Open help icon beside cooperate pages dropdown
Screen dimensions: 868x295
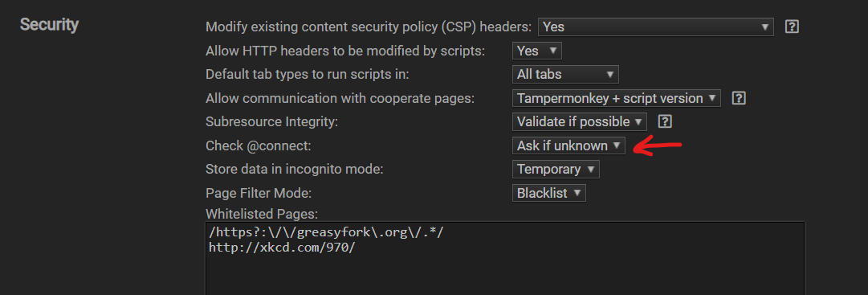pos(739,98)
